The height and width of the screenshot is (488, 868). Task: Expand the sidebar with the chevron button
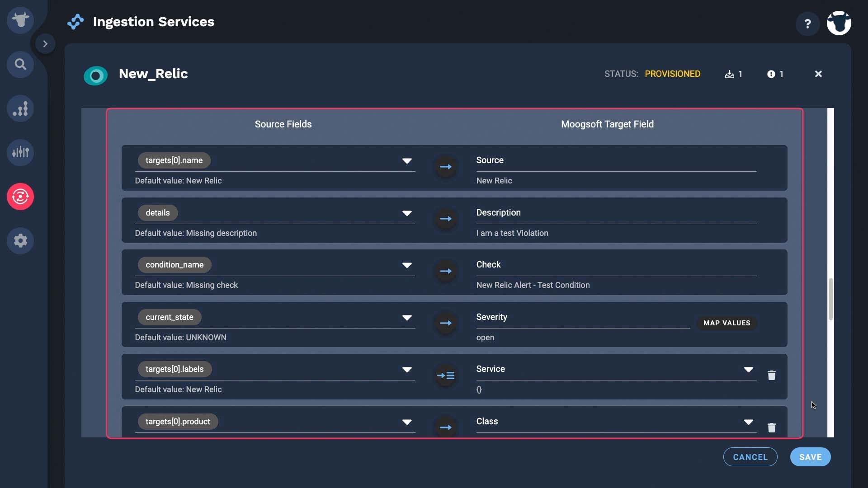[45, 44]
